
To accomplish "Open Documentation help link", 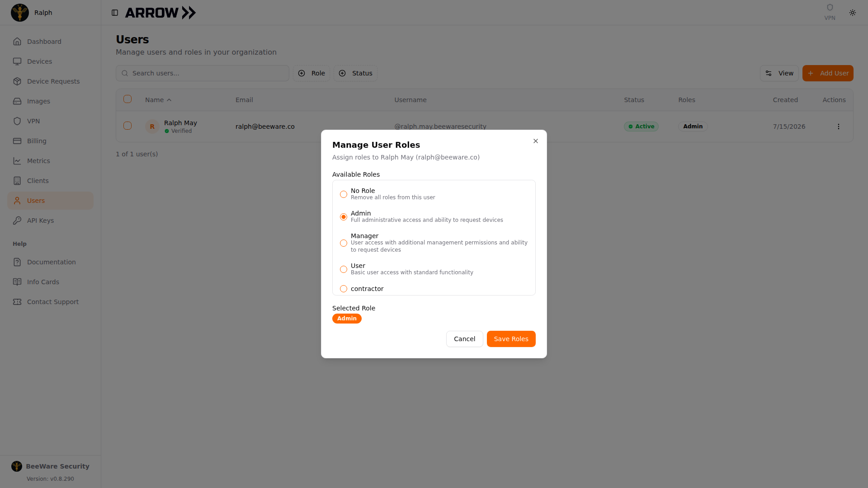I will pos(50,262).
